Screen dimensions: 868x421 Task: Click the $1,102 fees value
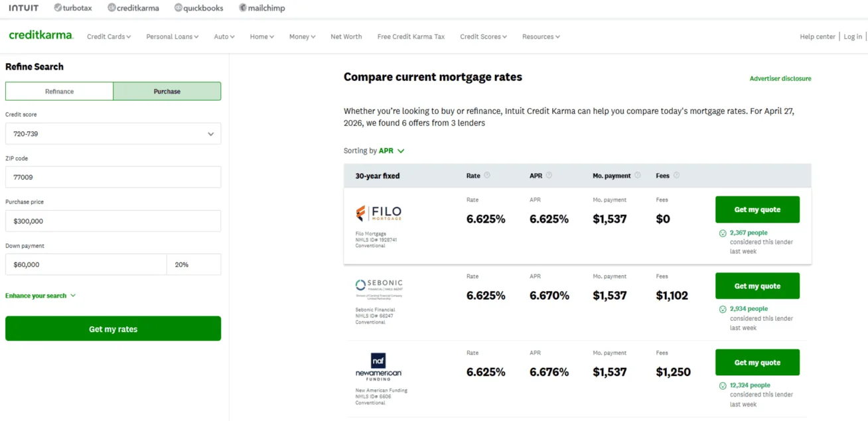[x=672, y=296]
